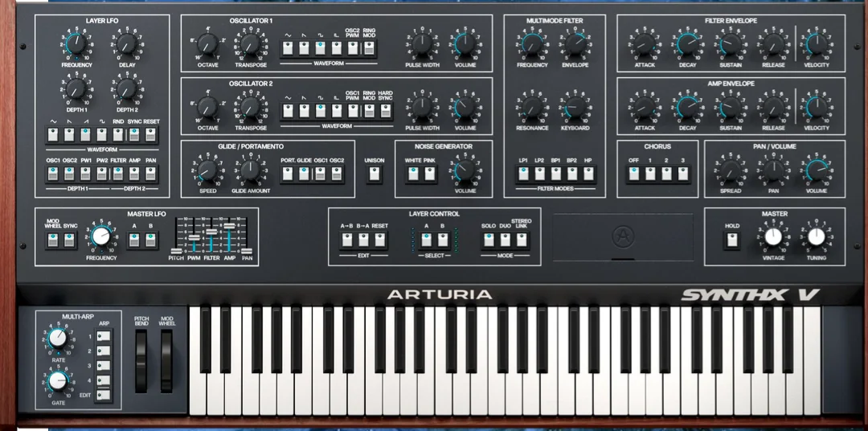This screenshot has width=868, height=431.
Task: Select Oscillator 1 triangle waveform button
Action: click(288, 48)
